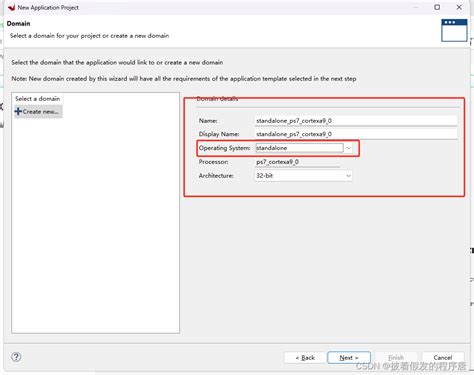Click the ps7_cortexa9_0 Processor field
This screenshot has height=375, width=474.
297,162
